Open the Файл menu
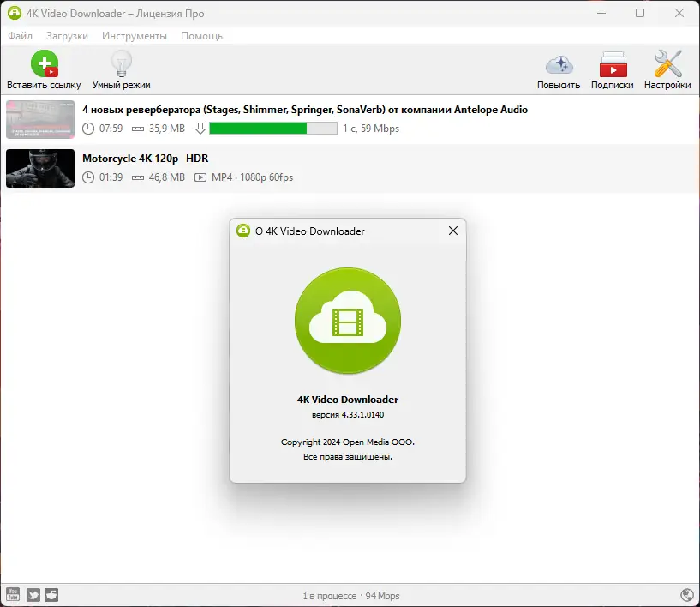The image size is (700, 607). (20, 36)
